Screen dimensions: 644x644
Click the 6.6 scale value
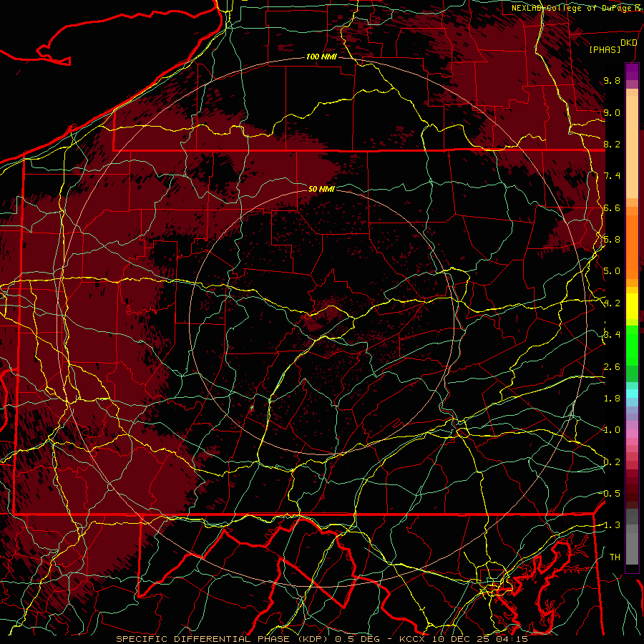612,208
